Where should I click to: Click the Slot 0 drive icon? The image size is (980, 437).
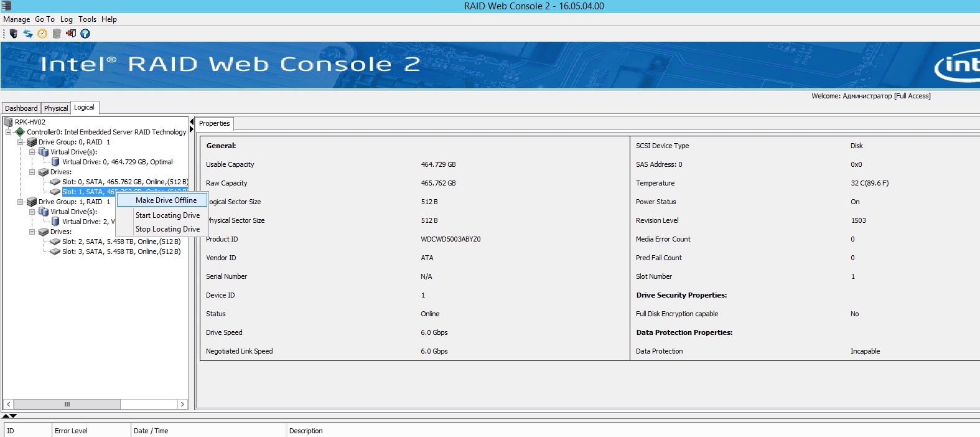[55, 182]
